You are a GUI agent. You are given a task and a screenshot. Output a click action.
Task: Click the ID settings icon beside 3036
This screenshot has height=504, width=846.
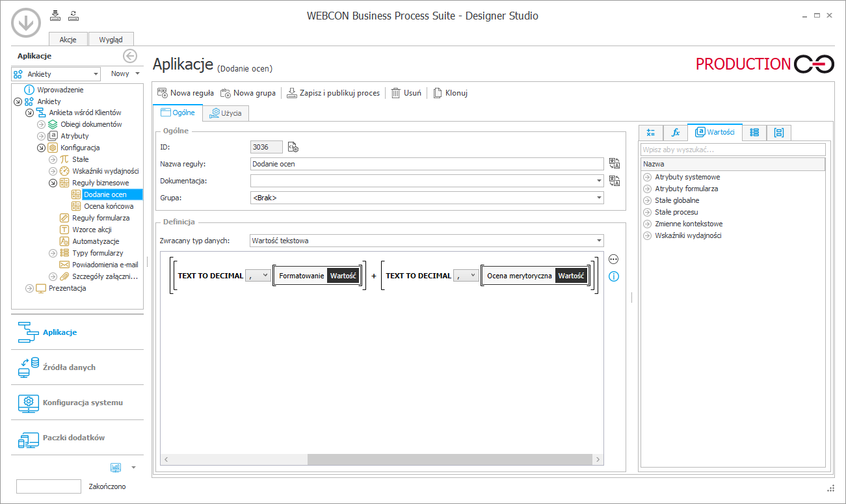(x=293, y=147)
